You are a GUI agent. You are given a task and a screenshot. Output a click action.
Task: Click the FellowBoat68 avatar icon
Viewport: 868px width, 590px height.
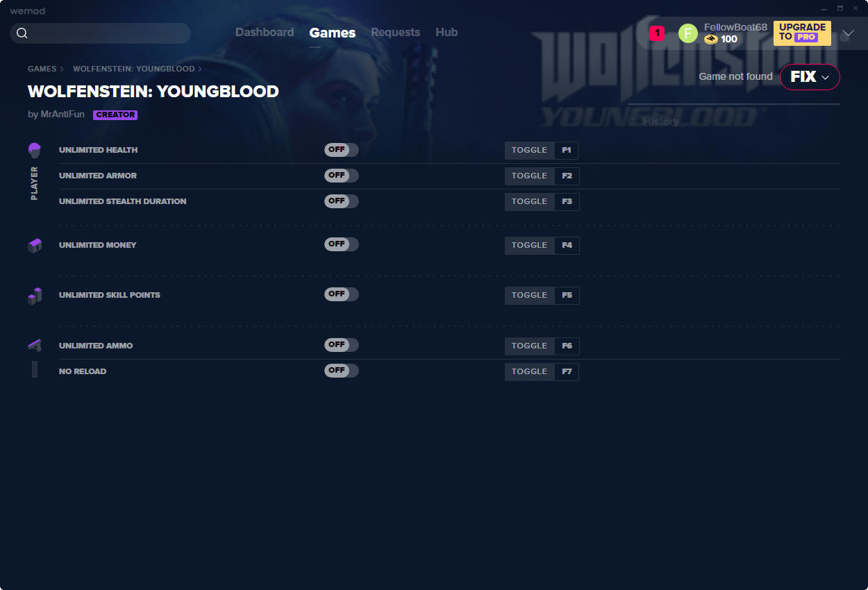(x=688, y=33)
